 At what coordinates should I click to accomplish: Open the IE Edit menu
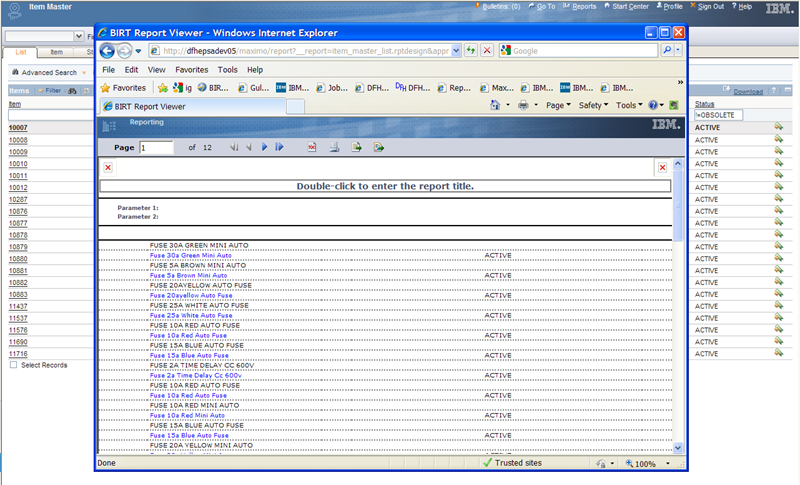click(131, 70)
